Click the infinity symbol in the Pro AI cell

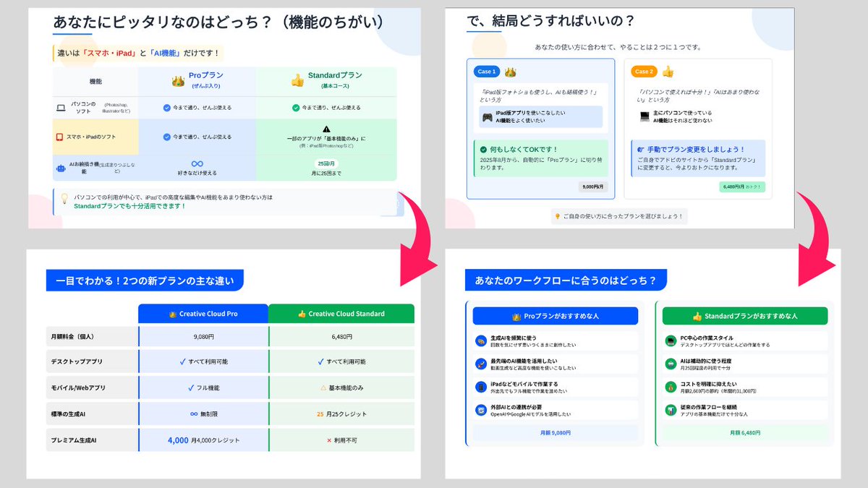coord(198,163)
